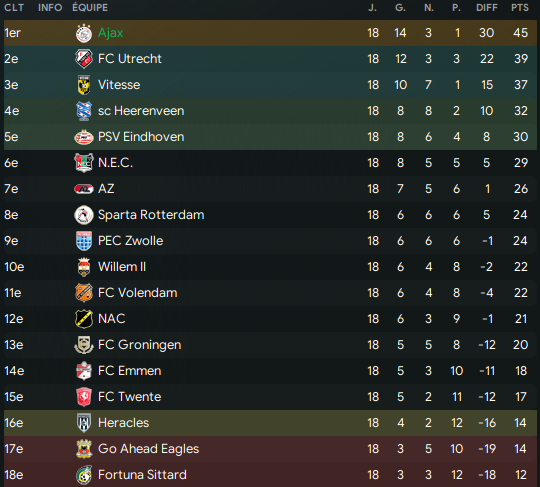Sort by CLT position header

[14, 8]
